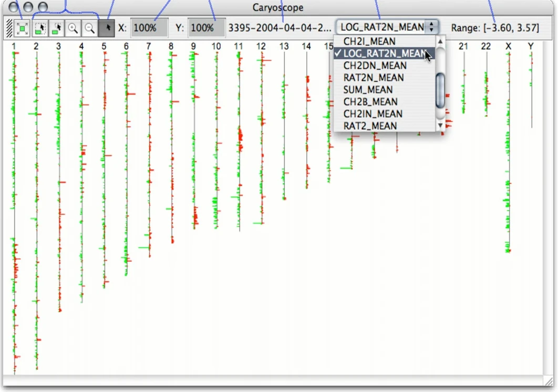
Task: Choose the SUM_MEAN option
Action: click(368, 90)
